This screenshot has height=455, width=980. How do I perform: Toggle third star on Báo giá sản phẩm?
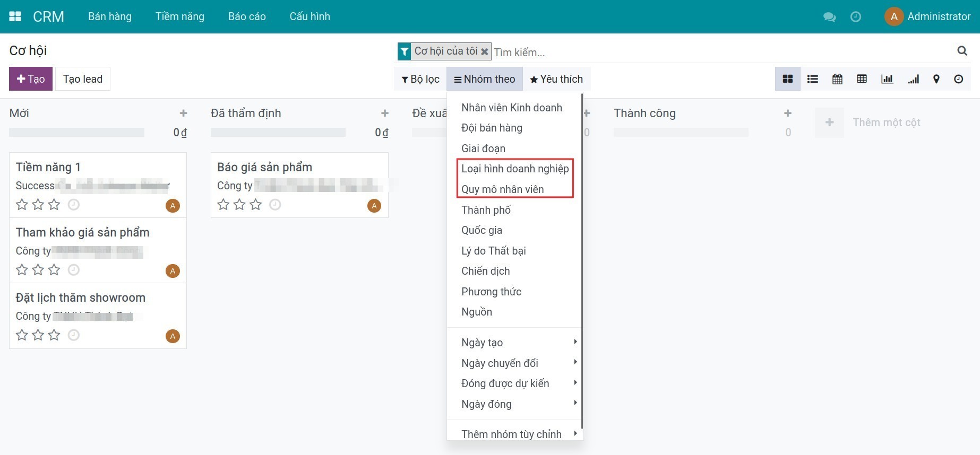[x=256, y=205]
